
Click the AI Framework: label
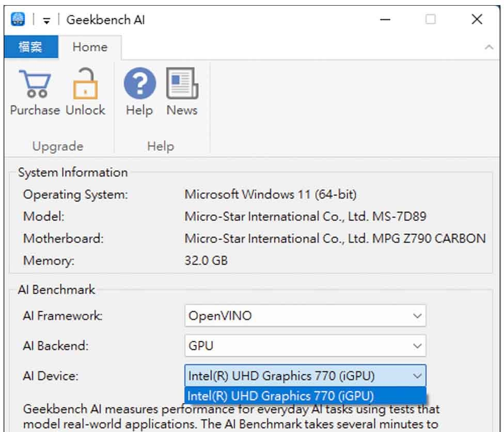coord(62,316)
